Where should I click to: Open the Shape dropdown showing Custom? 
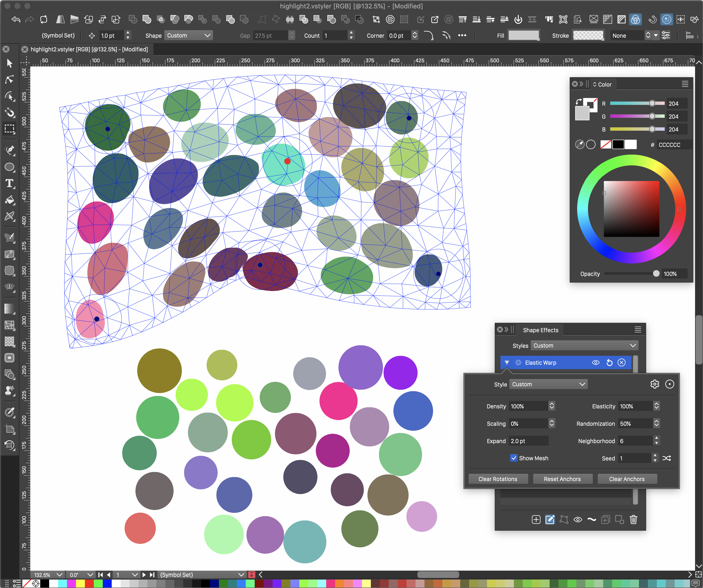pyautogui.click(x=188, y=35)
